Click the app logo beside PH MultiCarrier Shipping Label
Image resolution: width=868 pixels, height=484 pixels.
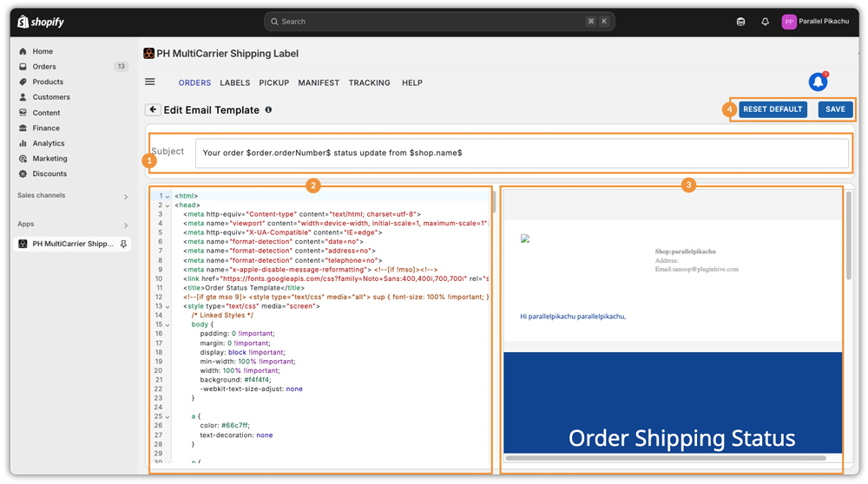click(149, 53)
